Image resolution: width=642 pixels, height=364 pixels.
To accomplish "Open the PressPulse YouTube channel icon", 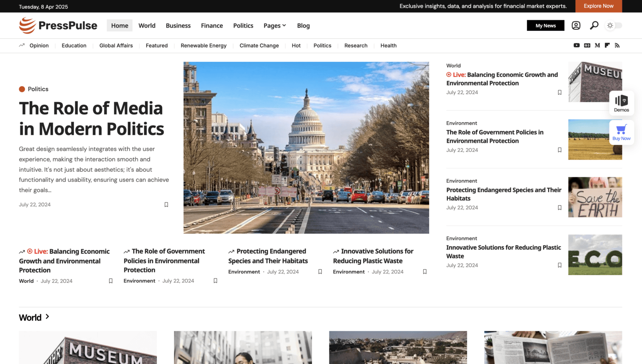I will pyautogui.click(x=576, y=45).
